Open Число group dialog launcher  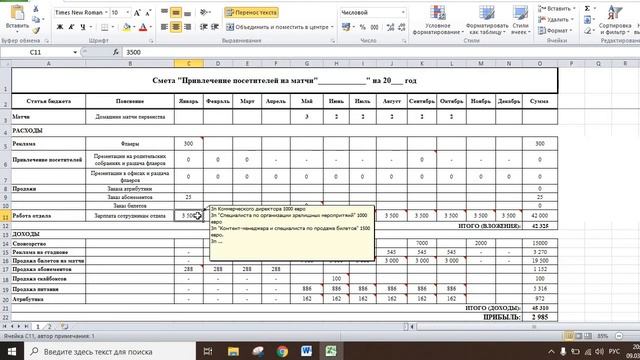404,41
